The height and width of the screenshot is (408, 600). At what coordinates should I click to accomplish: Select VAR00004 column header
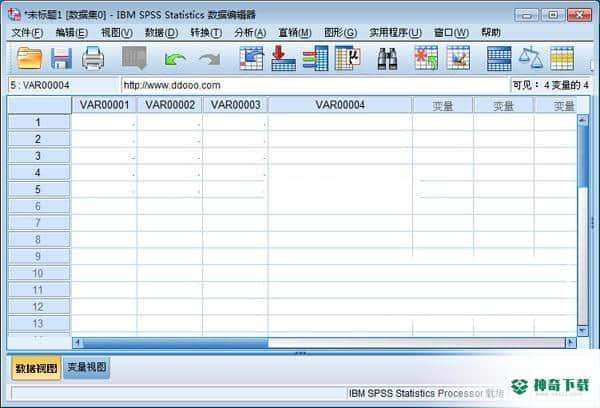[340, 105]
